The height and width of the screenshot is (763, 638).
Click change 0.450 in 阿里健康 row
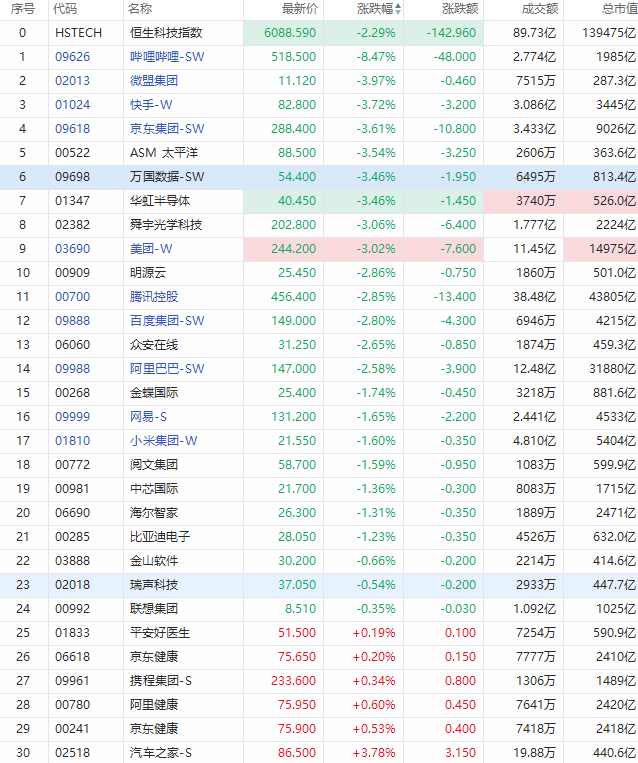(460, 705)
